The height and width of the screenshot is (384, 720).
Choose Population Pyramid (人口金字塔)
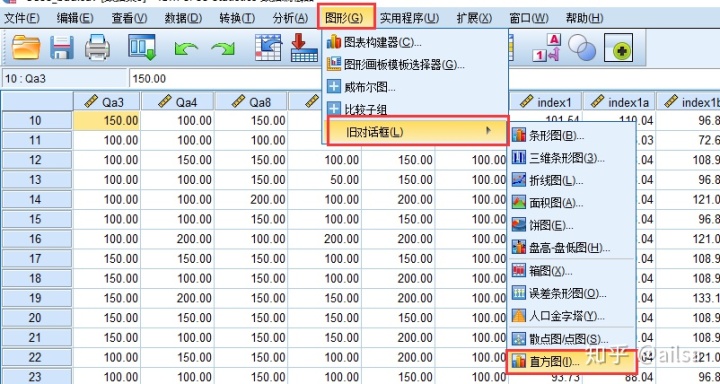click(571, 316)
